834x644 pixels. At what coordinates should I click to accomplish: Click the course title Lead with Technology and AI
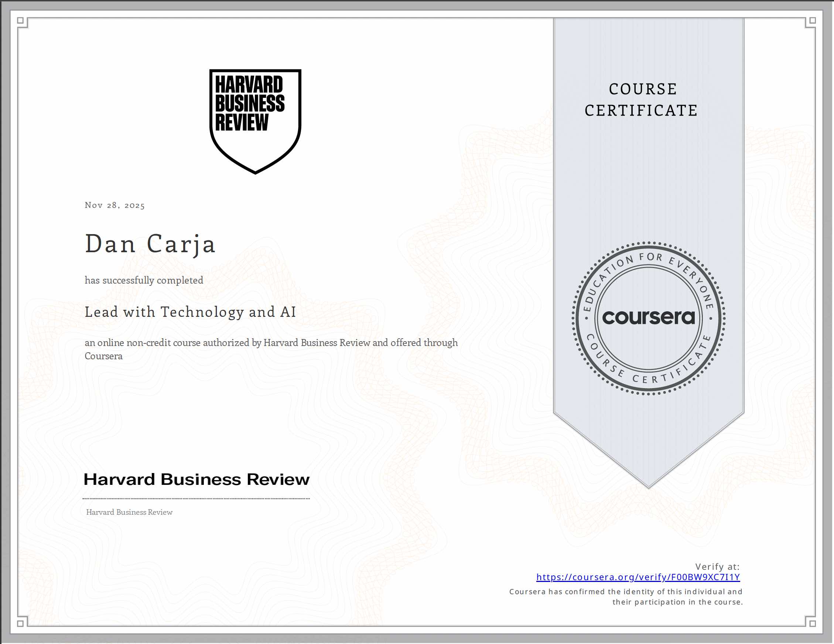click(x=191, y=312)
